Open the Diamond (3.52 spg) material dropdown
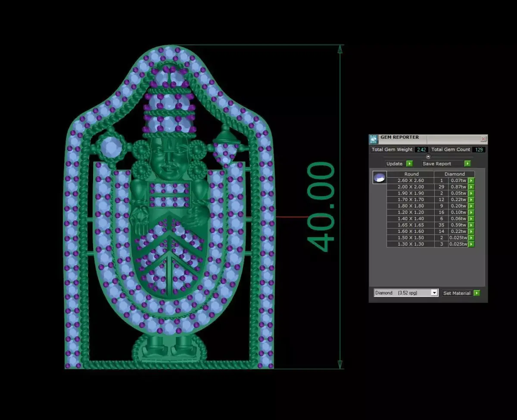Viewport: 517px width, 420px height. tap(406, 293)
